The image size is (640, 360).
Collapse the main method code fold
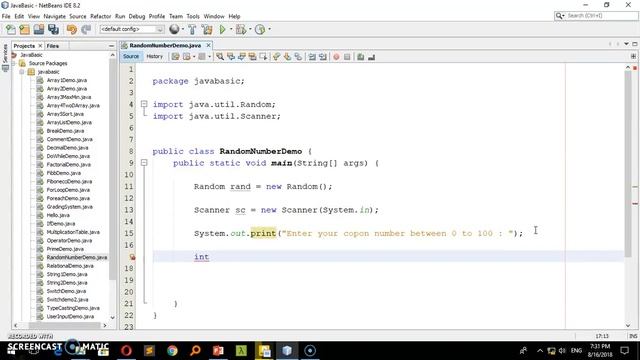pyautogui.click(x=144, y=163)
